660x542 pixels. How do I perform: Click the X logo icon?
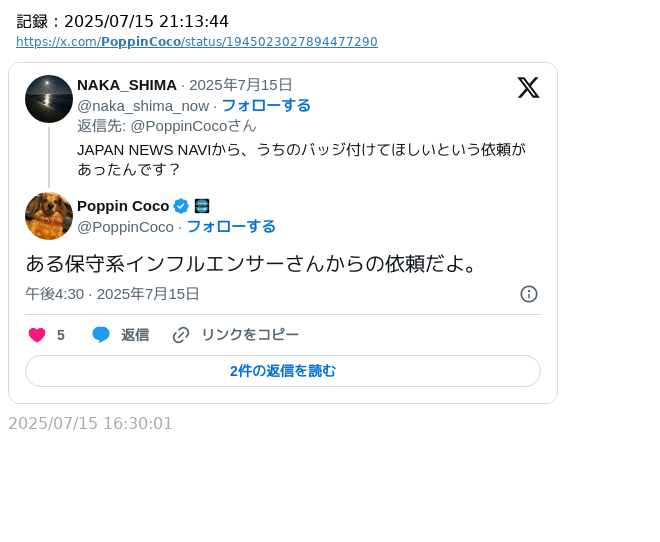[x=528, y=88]
